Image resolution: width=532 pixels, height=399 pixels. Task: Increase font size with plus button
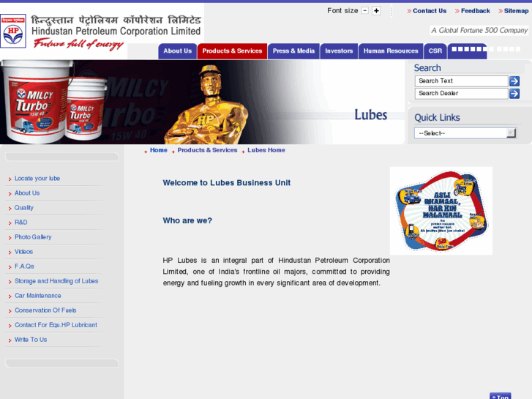tap(376, 11)
